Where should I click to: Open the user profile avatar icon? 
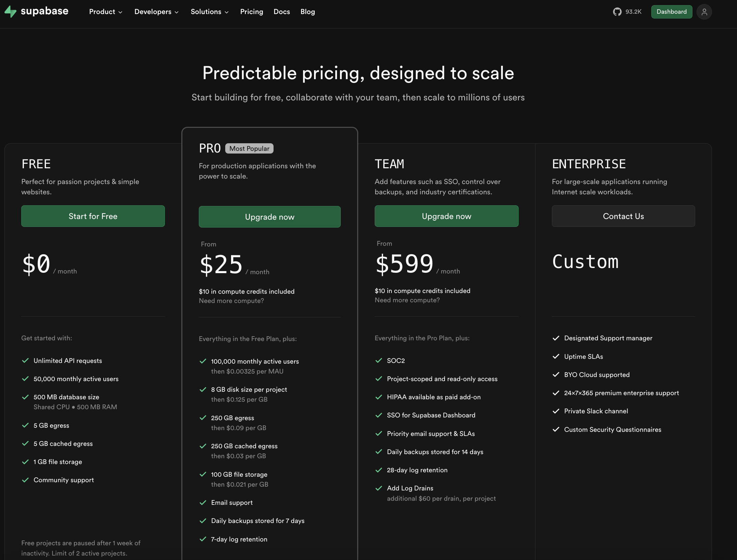[x=704, y=12]
